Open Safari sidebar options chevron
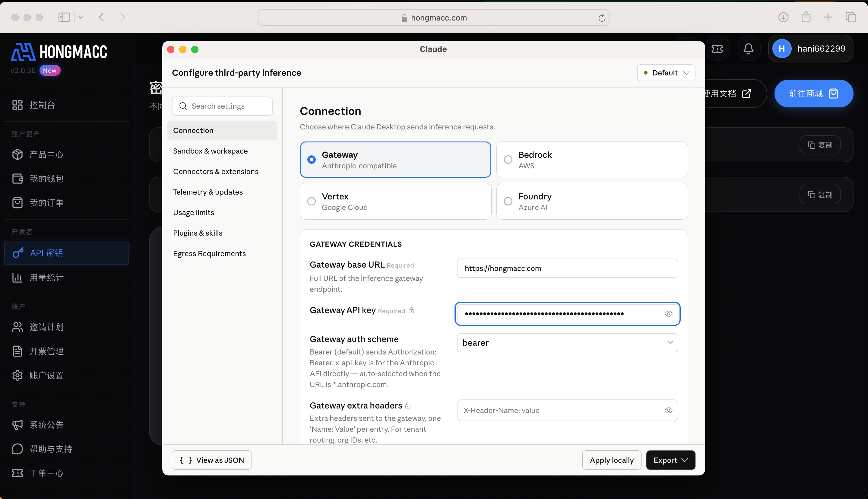The width and height of the screenshot is (868, 499). pyautogui.click(x=81, y=17)
